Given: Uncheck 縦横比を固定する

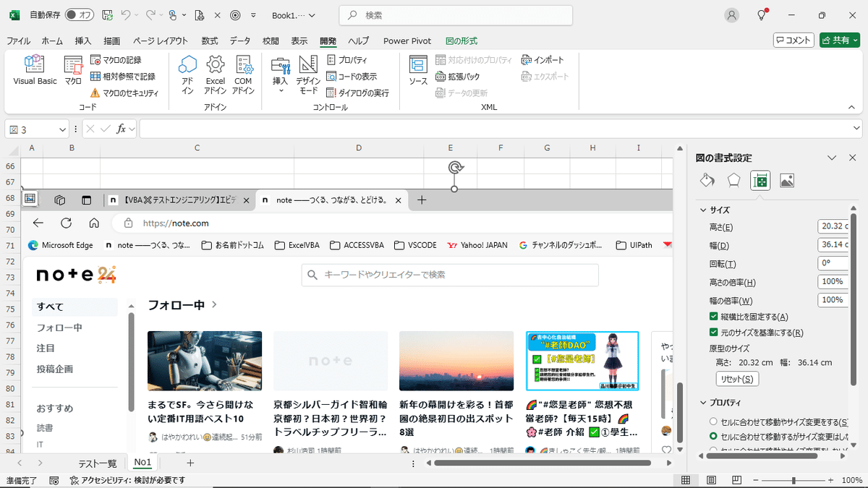Looking at the screenshot, I should pyautogui.click(x=713, y=317).
